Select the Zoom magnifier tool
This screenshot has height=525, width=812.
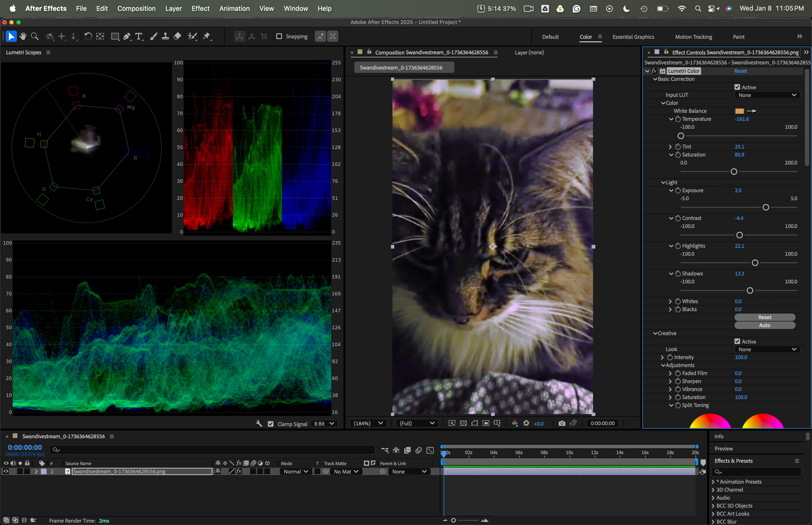[x=34, y=36]
